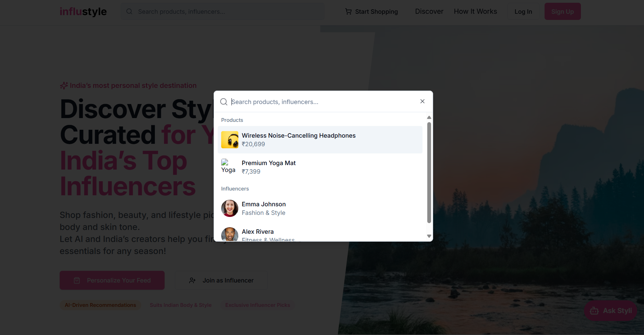Click Join as Influencer button
Screen dimensions: 644x335
click(222, 280)
